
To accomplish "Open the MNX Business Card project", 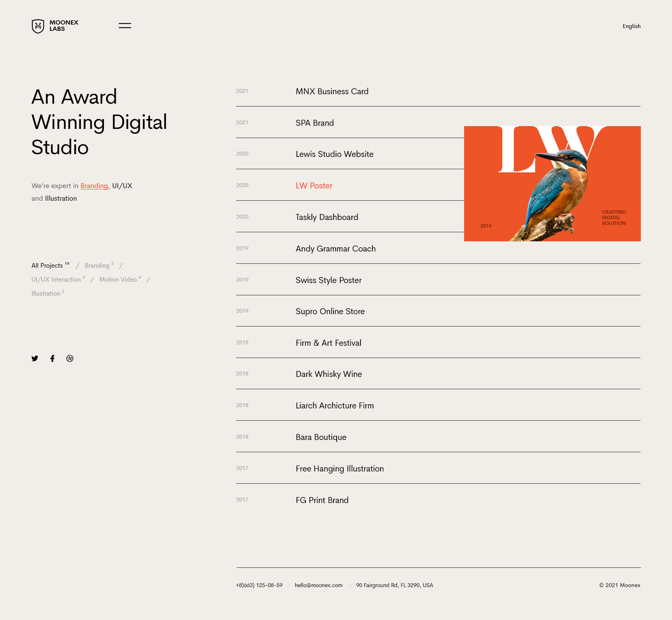I will point(332,91).
